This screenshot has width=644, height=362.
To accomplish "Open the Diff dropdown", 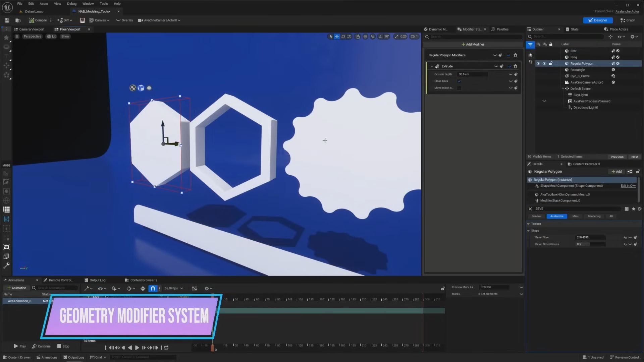I will (65, 20).
